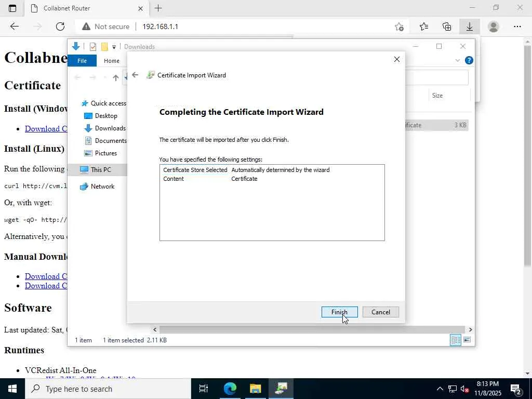532x399 pixels.
Task: Expand the ribbon using the chevron
Action: pyautogui.click(x=457, y=60)
